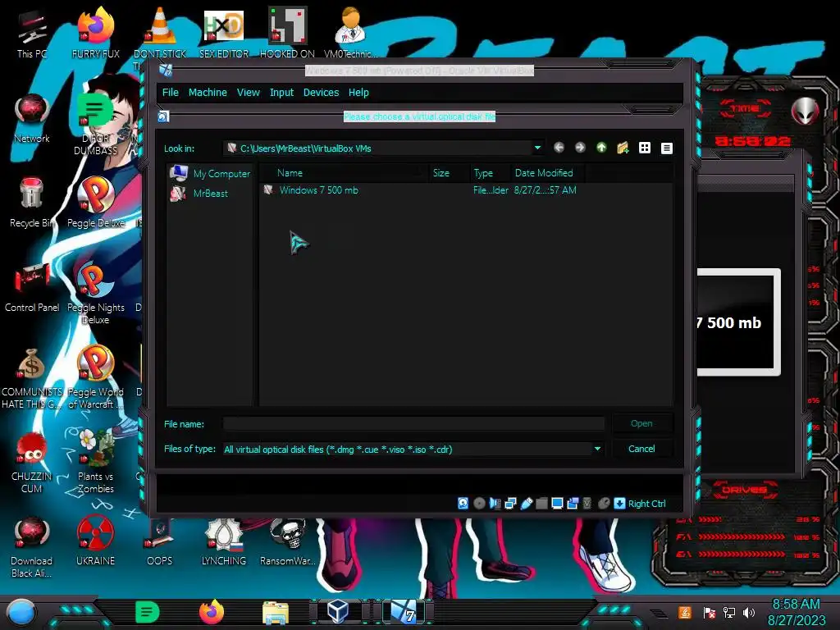The width and height of the screenshot is (840, 630).
Task: Select UKRAINE desktop icon
Action: [96, 540]
